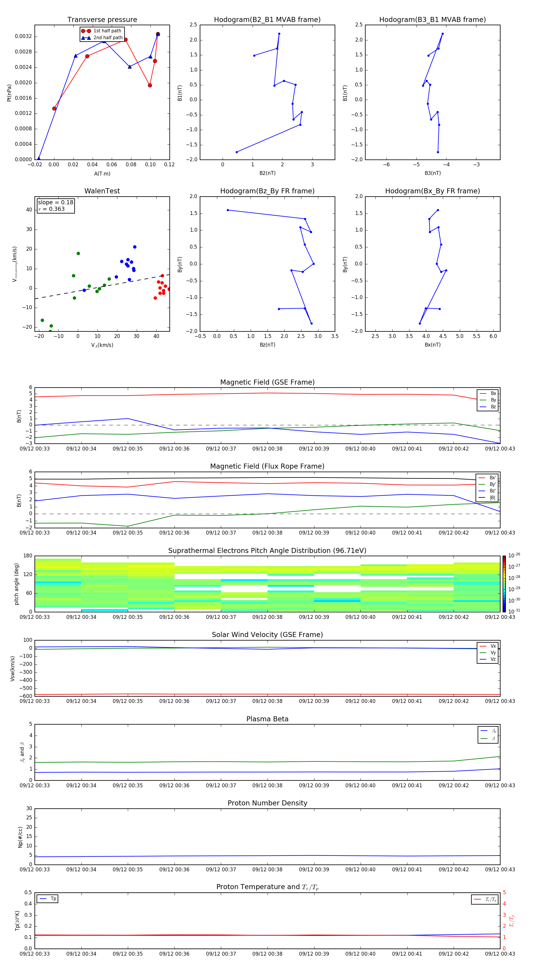Click the dashed regression line in WalenTest
This screenshot has height=980, width=535.
pos(102,287)
